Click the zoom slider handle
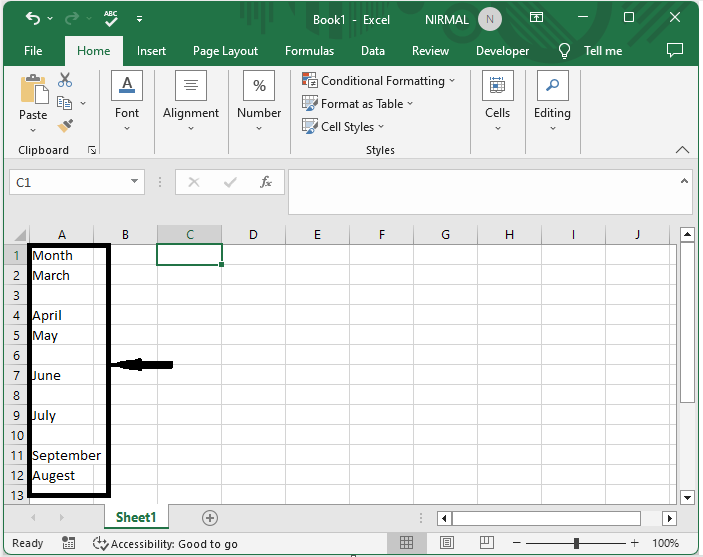 point(576,543)
